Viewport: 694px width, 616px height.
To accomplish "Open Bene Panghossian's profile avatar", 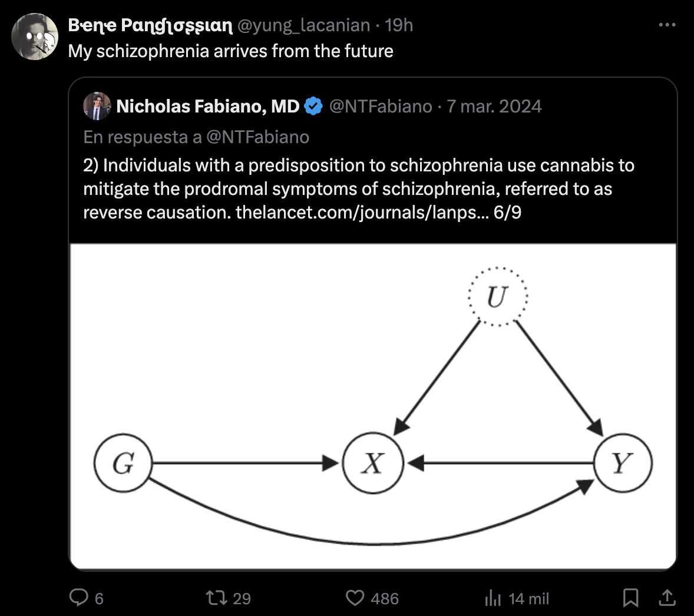I will tap(35, 37).
